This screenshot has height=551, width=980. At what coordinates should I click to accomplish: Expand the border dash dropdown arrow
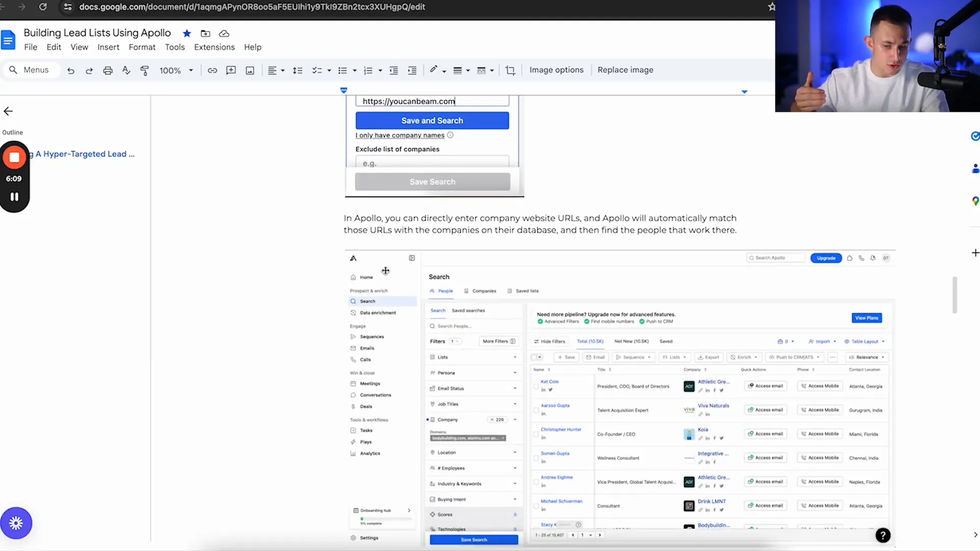point(492,71)
